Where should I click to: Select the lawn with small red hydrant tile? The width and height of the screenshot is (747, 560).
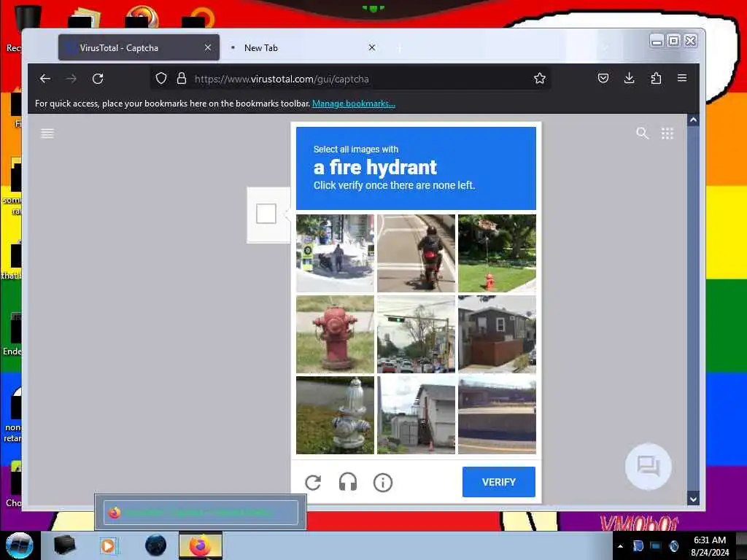click(x=497, y=253)
